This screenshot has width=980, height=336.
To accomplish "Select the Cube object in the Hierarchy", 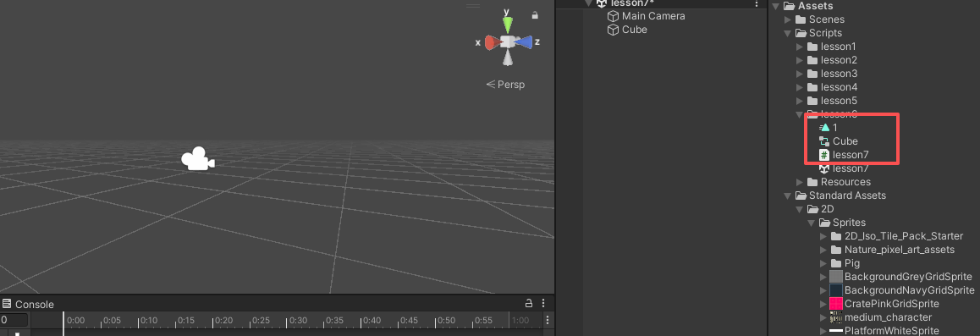I will [x=627, y=30].
